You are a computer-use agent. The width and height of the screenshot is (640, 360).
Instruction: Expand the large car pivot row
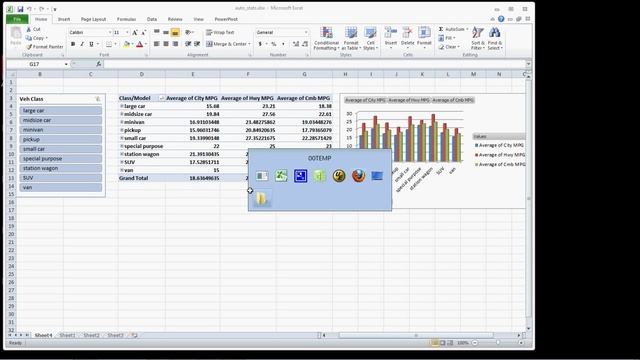pos(122,106)
